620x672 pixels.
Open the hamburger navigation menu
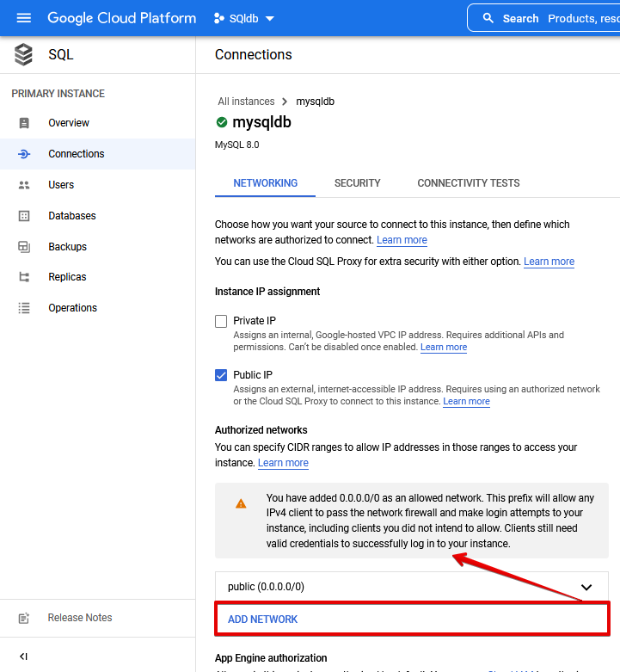[23, 18]
